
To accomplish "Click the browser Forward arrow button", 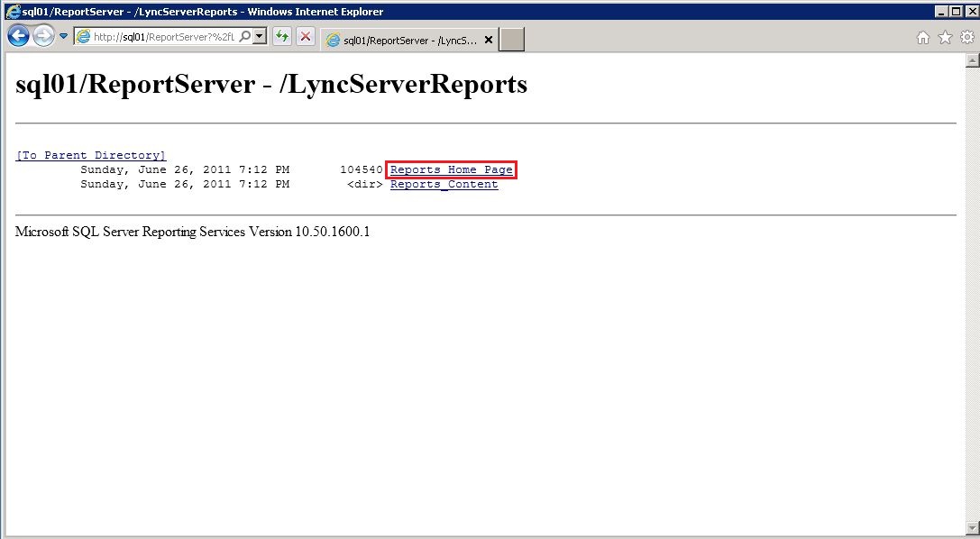I will point(44,36).
